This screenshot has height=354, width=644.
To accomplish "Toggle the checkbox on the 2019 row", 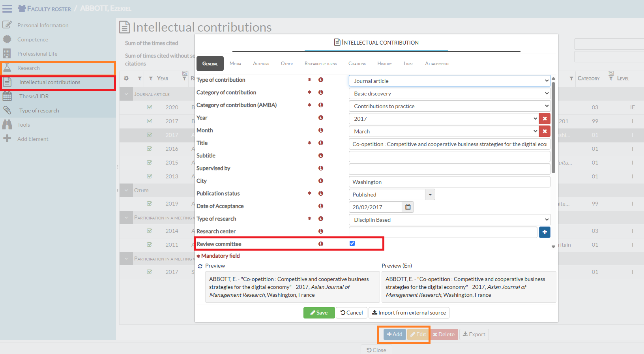I will pyautogui.click(x=150, y=204).
